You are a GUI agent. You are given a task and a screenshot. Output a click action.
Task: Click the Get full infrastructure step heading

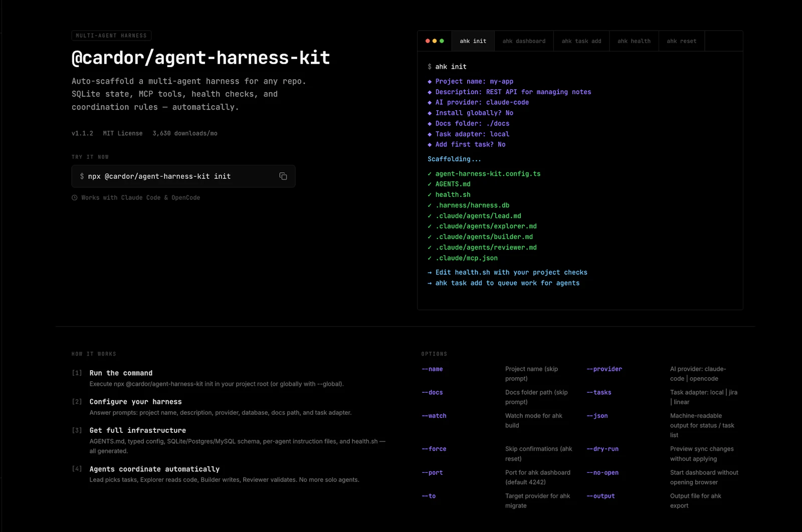(x=137, y=430)
